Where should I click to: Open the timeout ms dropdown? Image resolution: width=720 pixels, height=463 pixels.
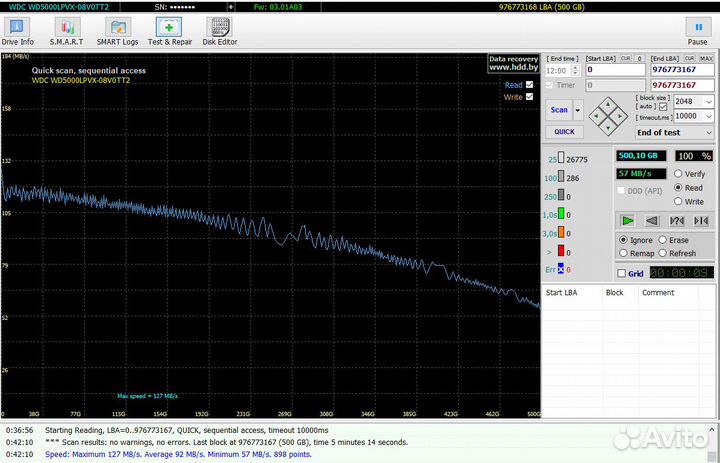point(708,116)
